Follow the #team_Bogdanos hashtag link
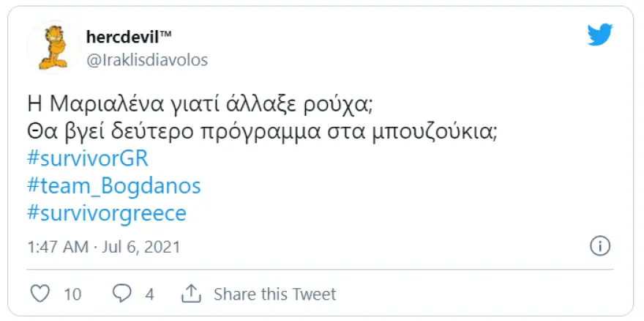The height and width of the screenshot is (321, 644). (x=113, y=186)
